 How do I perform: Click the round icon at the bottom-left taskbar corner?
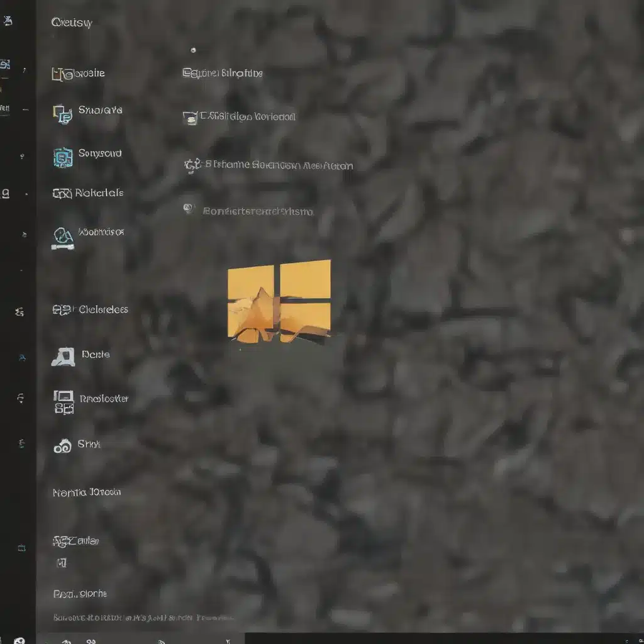19,641
